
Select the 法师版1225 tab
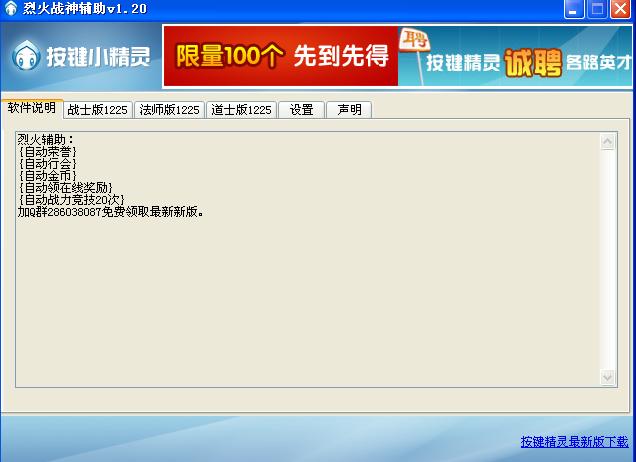pyautogui.click(x=169, y=110)
